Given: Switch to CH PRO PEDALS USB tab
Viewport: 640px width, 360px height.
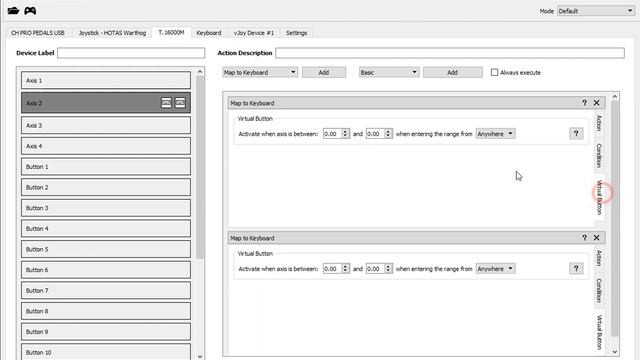Looking at the screenshot, I should (x=38, y=33).
